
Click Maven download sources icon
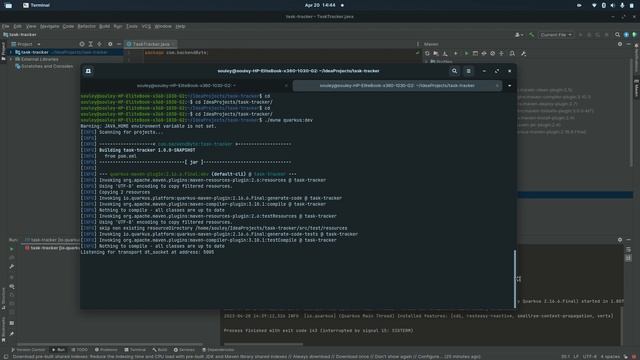[x=445, y=53]
